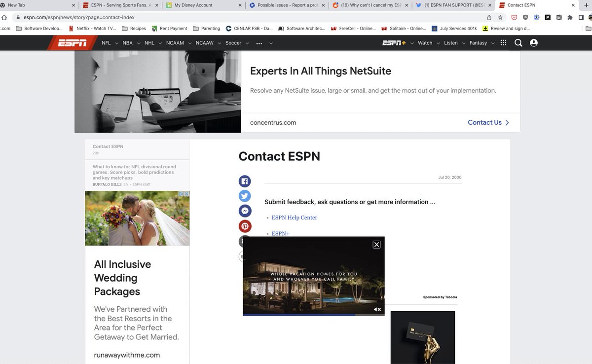Viewport: 592px width, 364px height.
Task: Open the Recipes bookmarks folder
Action: point(134,29)
